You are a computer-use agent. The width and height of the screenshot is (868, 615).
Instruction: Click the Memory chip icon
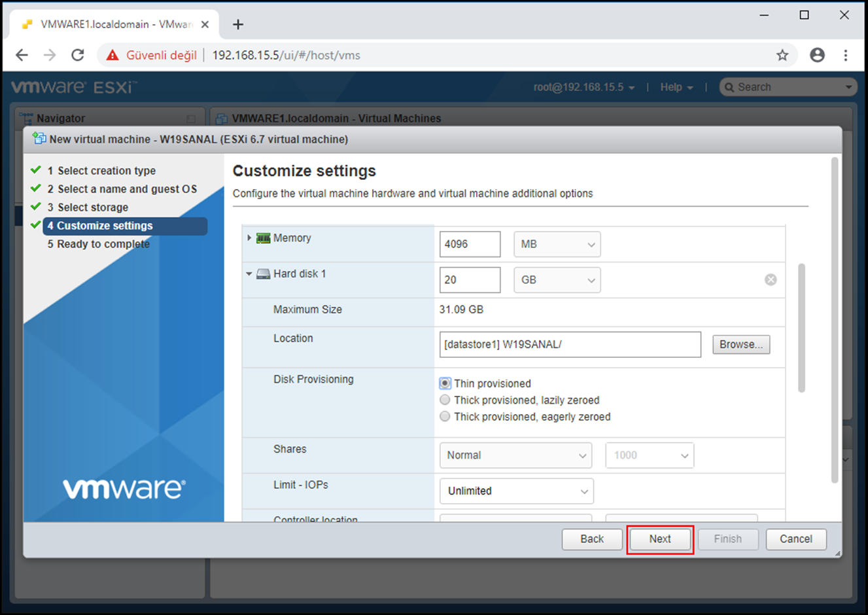click(263, 238)
